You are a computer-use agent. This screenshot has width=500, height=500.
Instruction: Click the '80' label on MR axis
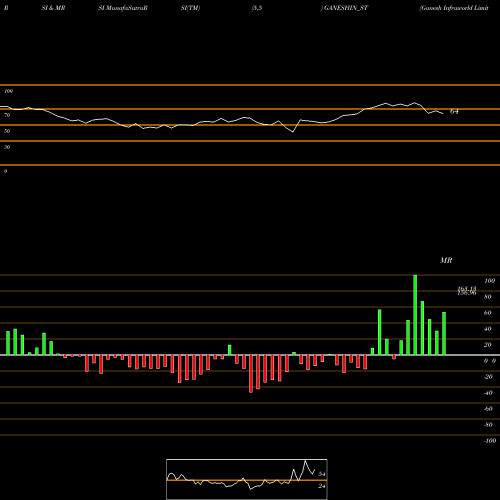point(488,297)
